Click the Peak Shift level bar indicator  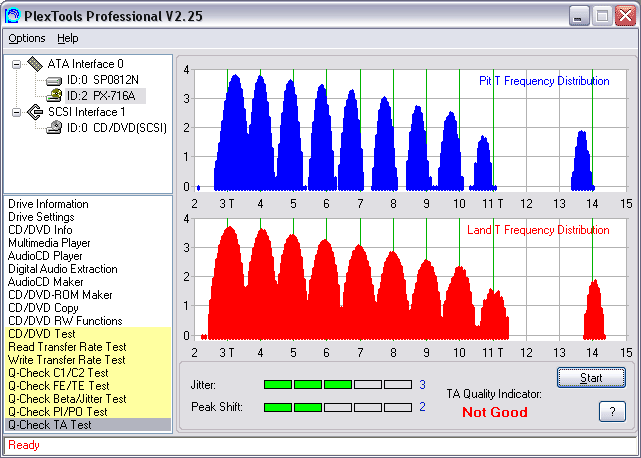coord(338,407)
